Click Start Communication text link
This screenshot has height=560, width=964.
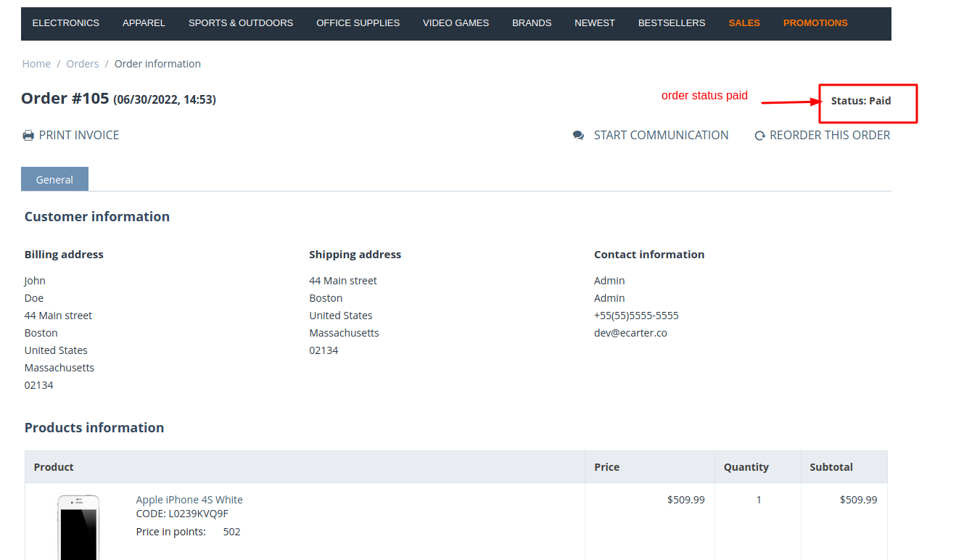click(661, 136)
